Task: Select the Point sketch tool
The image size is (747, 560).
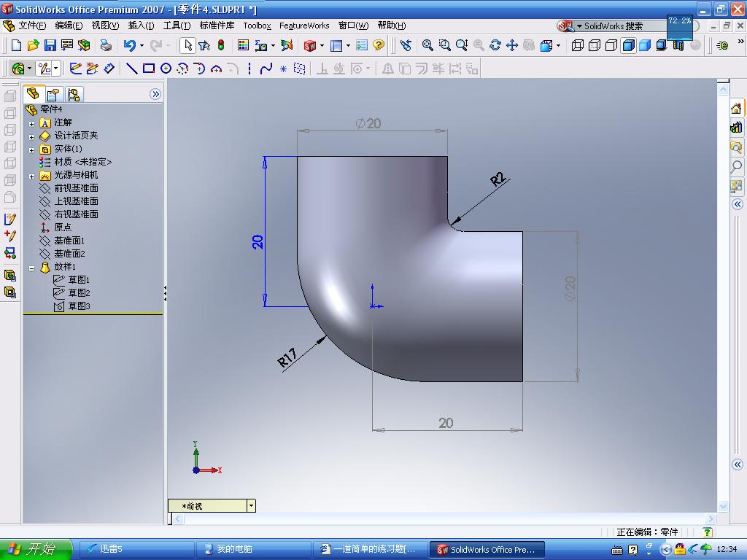Action: (283, 69)
